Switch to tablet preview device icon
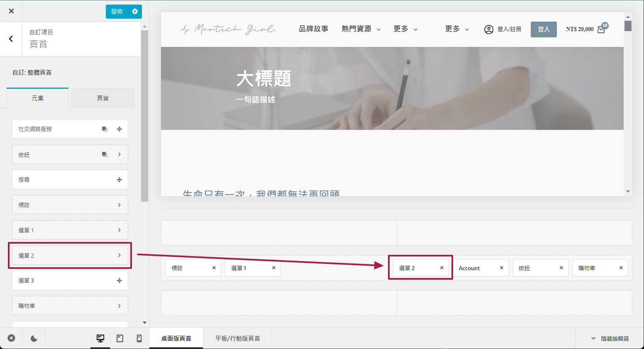 tap(120, 339)
